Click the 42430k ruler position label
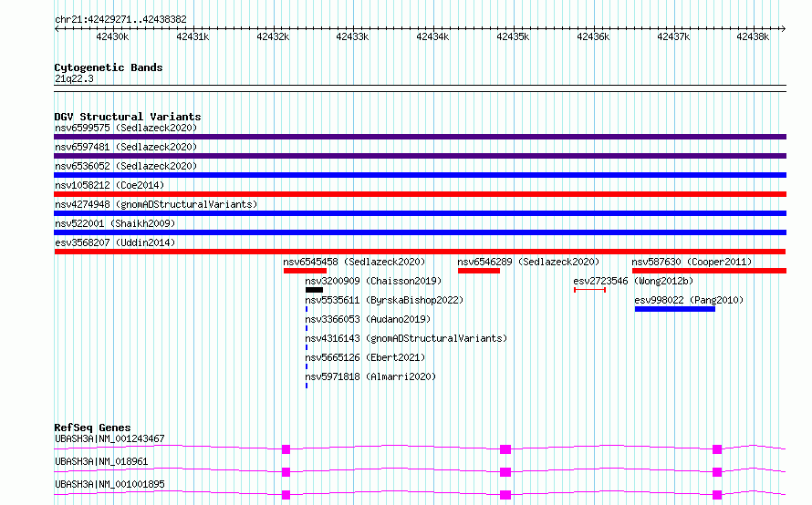812x505 pixels. tap(112, 36)
